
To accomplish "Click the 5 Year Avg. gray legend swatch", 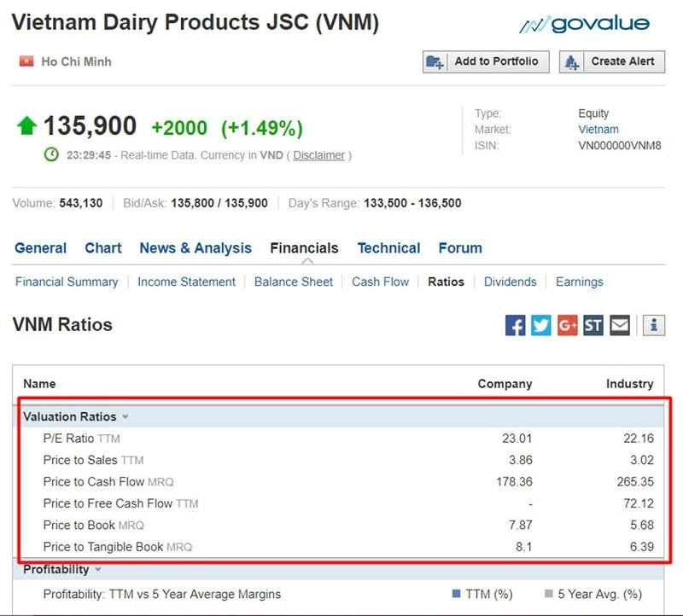I will (x=548, y=594).
